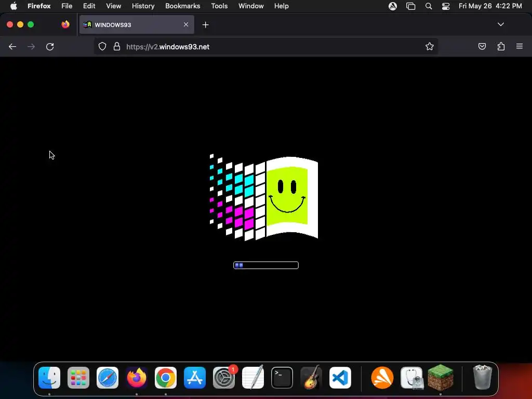
Task: Open the Edit menu
Action: (x=89, y=6)
